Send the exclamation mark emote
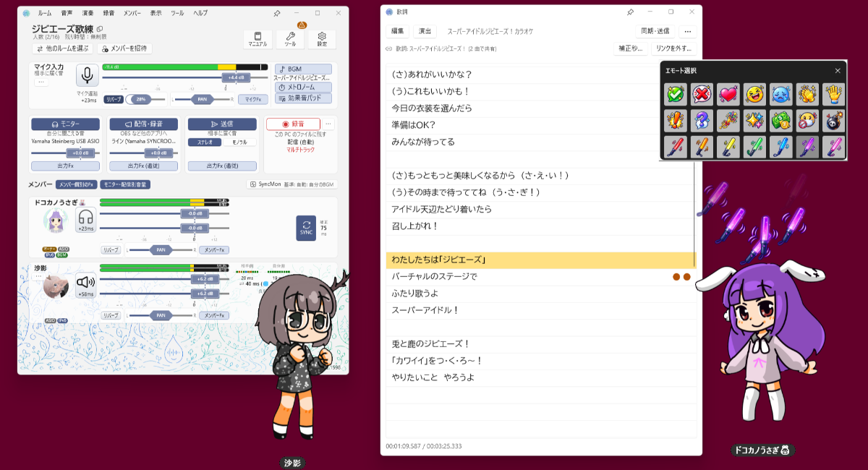The image size is (868, 470). pos(676,120)
